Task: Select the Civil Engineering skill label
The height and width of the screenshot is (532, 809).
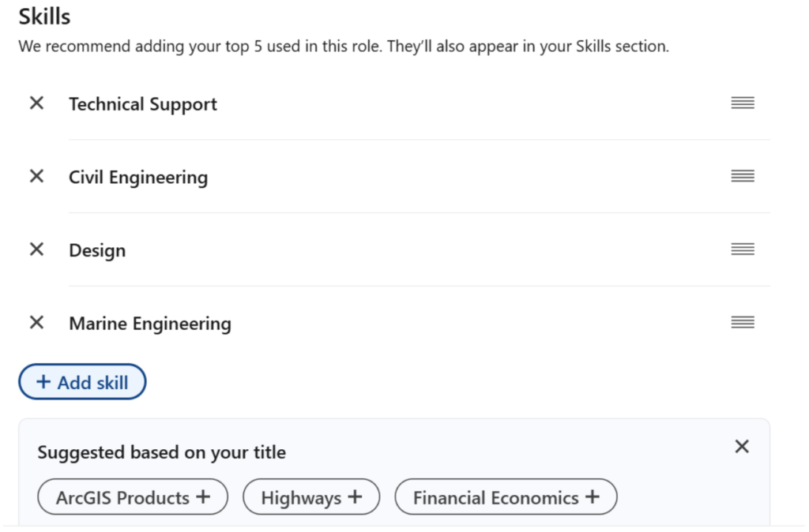Action: point(138,178)
